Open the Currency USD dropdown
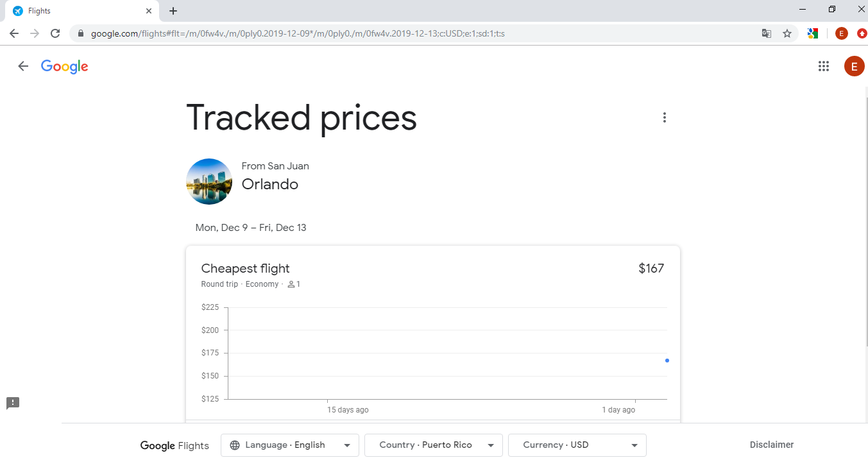 click(x=577, y=445)
